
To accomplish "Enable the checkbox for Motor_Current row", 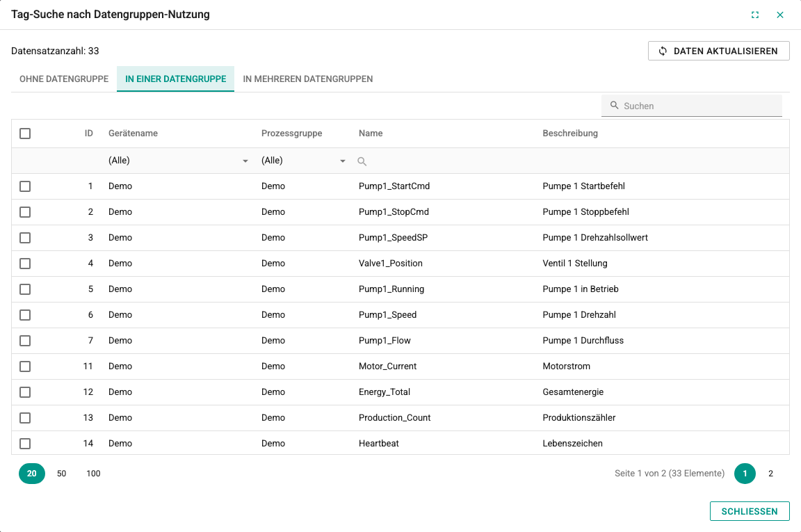I will [25, 366].
